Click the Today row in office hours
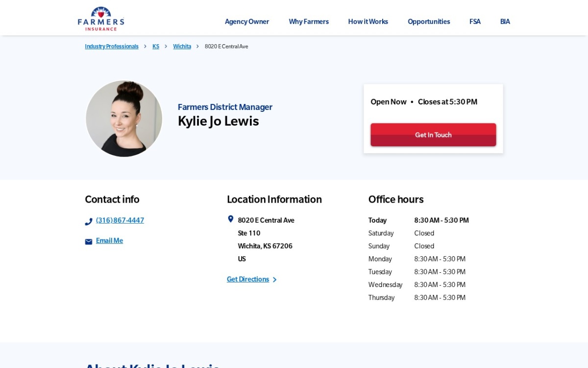588x368 pixels. point(419,221)
